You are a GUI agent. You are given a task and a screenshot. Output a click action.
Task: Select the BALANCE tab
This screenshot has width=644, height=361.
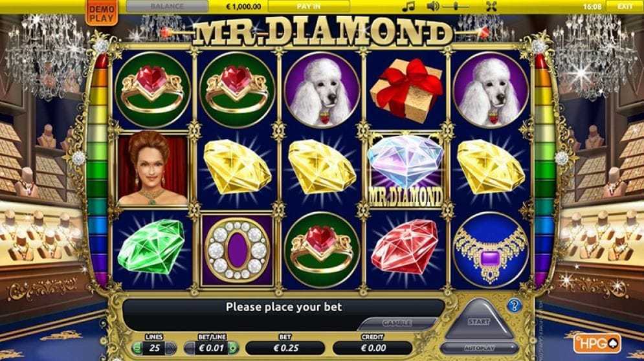pos(167,6)
